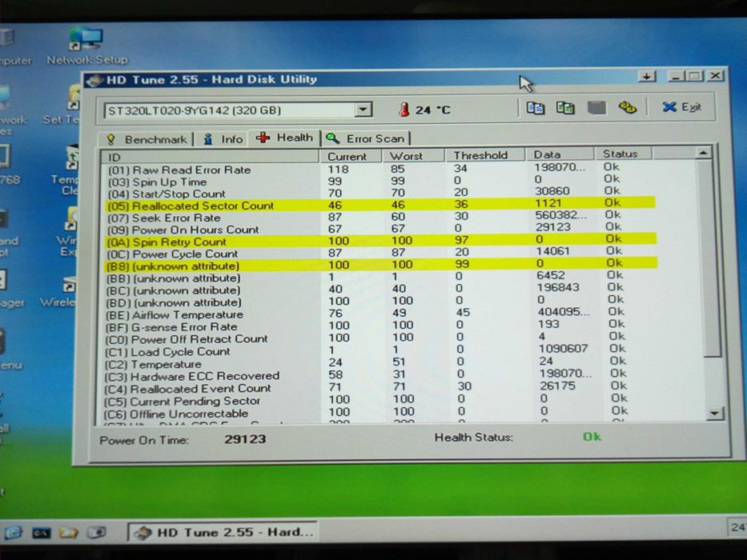
Task: Open Network Setup desktop icon
Action: click(86, 46)
